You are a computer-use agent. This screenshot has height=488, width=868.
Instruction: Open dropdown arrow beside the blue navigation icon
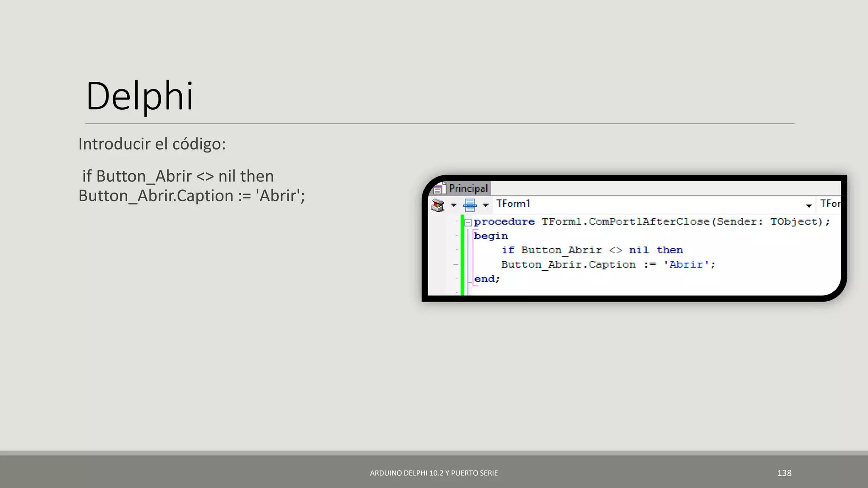[486, 205]
